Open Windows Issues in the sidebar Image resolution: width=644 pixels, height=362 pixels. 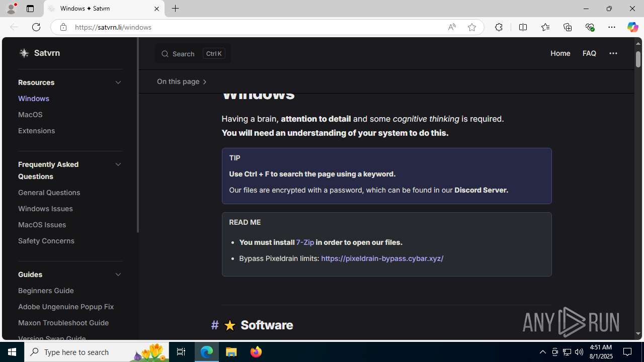click(x=45, y=209)
